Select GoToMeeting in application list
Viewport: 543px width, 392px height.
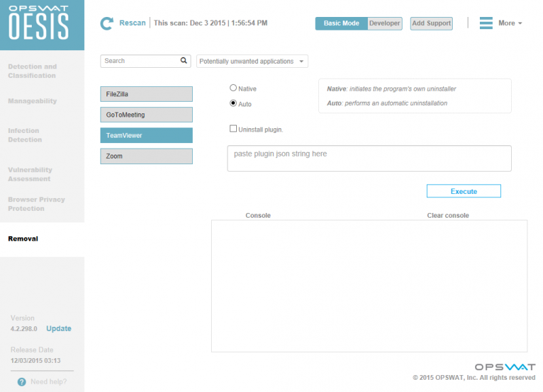[x=147, y=115]
